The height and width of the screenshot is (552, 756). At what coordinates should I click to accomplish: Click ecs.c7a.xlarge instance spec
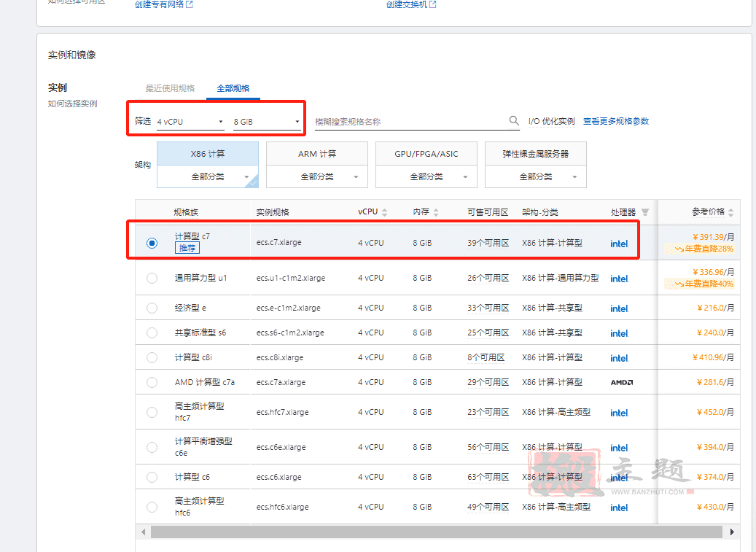pyautogui.click(x=281, y=382)
